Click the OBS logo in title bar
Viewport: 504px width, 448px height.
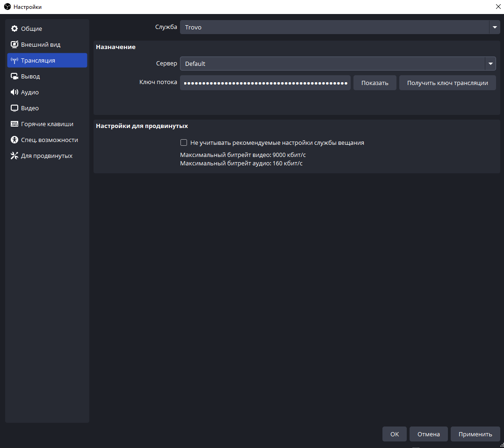pos(7,7)
